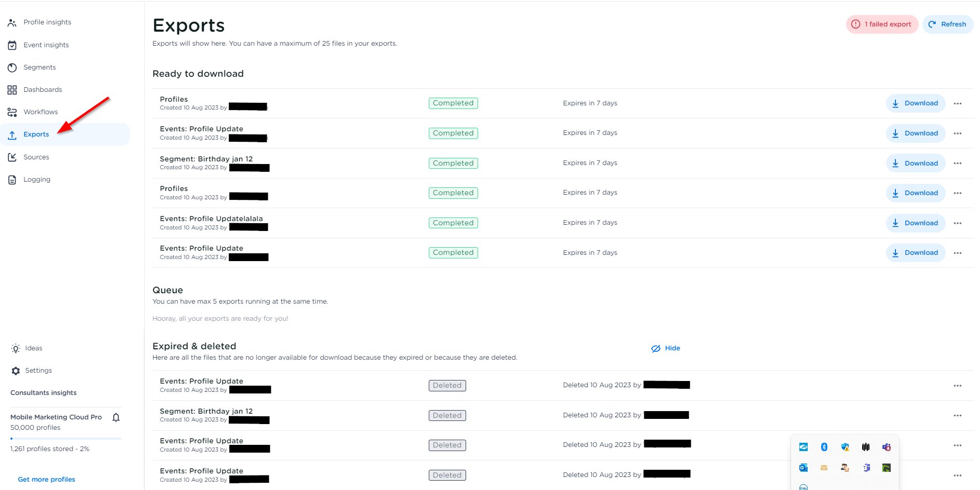This screenshot has width=980, height=490.
Task: Download the first Profiles export
Action: click(916, 103)
